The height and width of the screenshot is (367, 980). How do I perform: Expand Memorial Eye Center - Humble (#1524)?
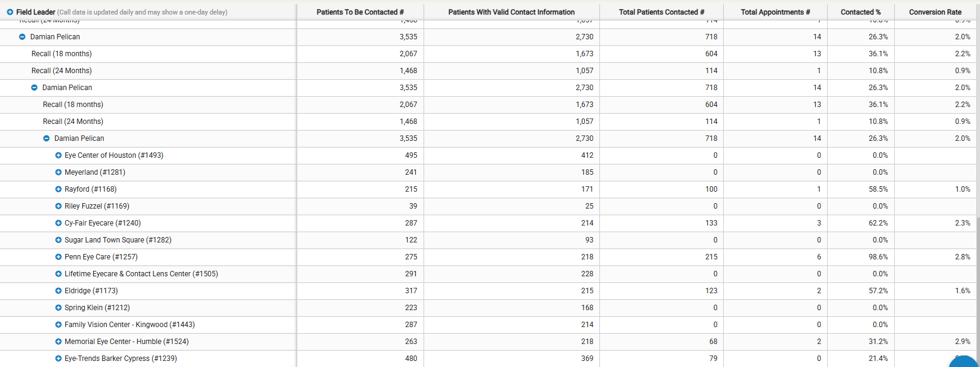click(x=58, y=342)
